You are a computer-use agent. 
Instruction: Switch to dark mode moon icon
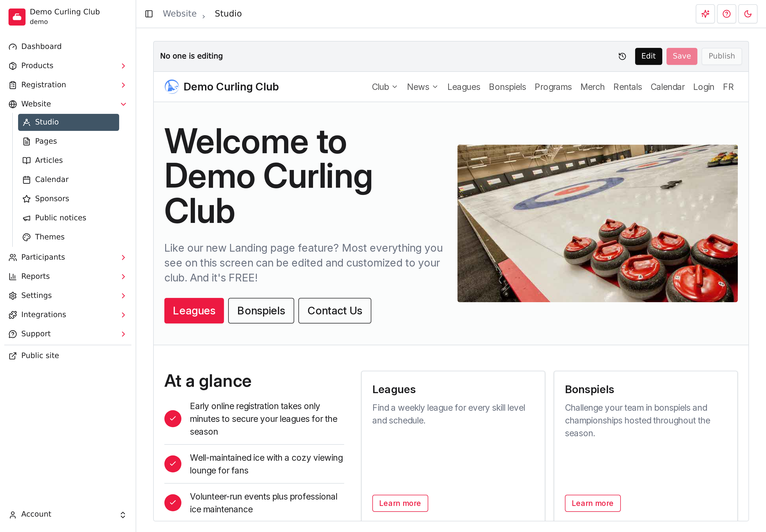click(x=748, y=14)
